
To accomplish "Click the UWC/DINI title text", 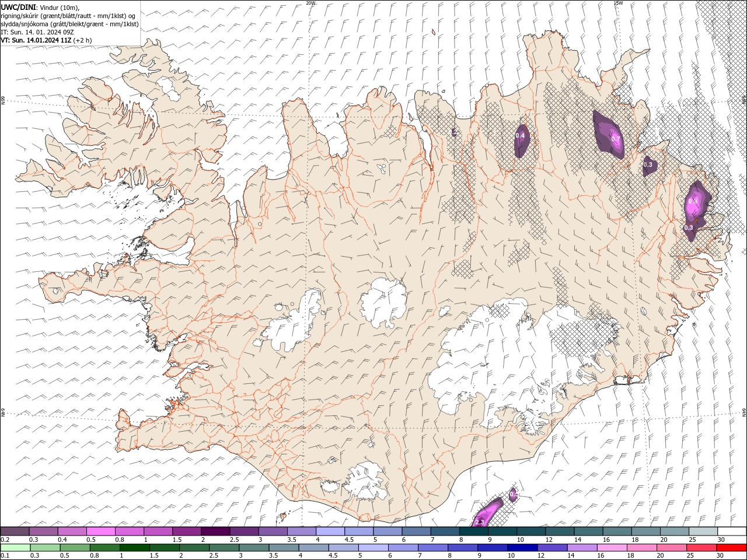I will [19, 7].
